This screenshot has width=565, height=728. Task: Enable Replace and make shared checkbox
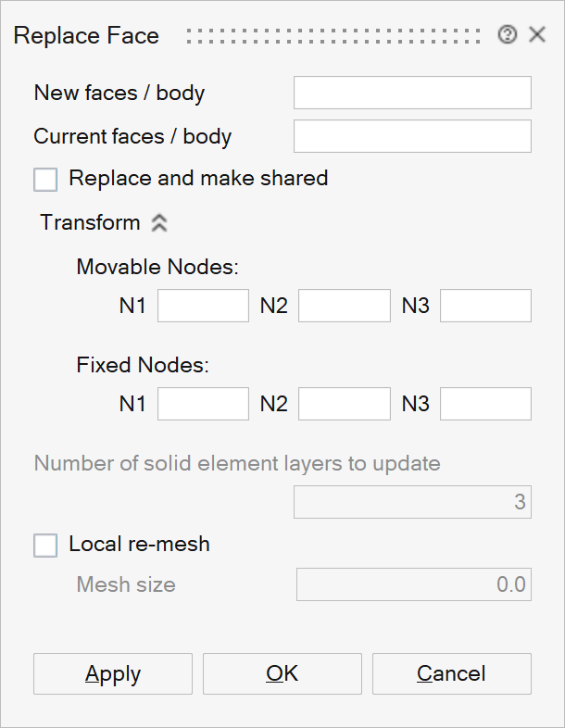coord(45,179)
